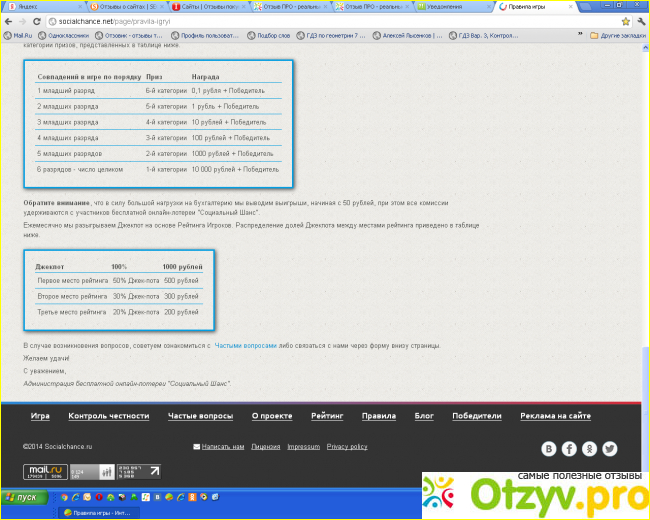Image resolution: width=650 pixels, height=520 pixels.
Task: Click the Частыми вопросами link in text
Action: [246, 345]
